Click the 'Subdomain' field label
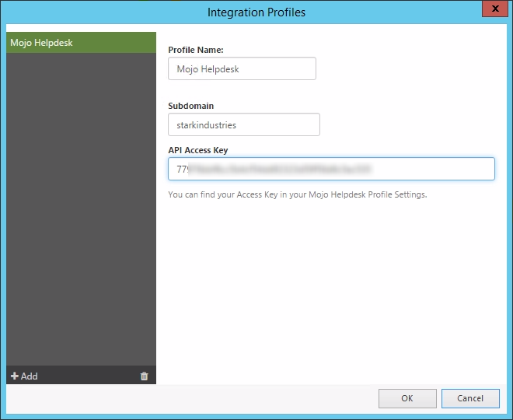Screen dimensions: 513x420 [x=190, y=106]
